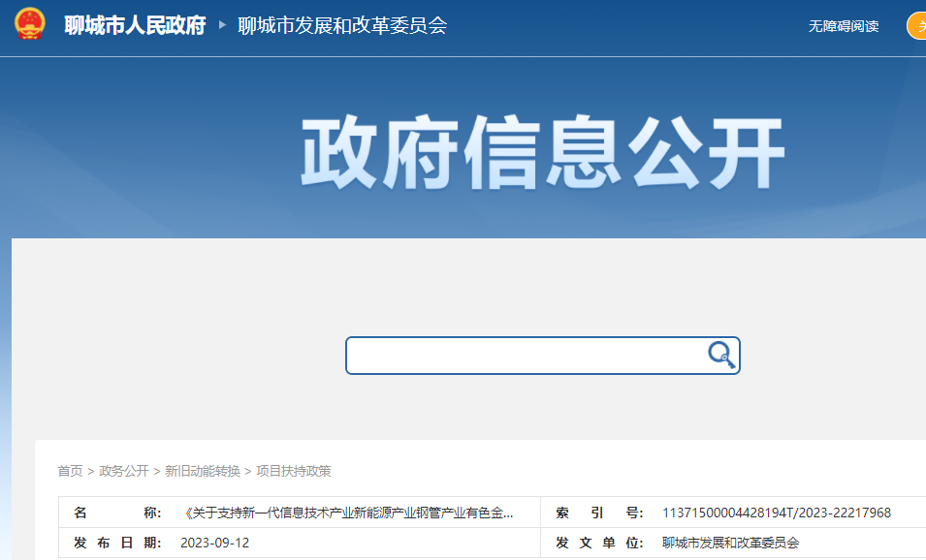Click the arrow separator after 聊城市人民政府
The image size is (926, 560).
tap(222, 25)
